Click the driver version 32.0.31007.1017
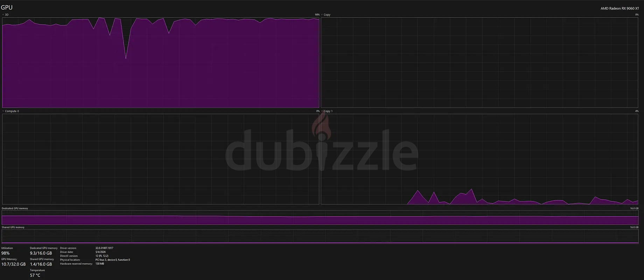The height and width of the screenshot is (280, 644). [104, 248]
